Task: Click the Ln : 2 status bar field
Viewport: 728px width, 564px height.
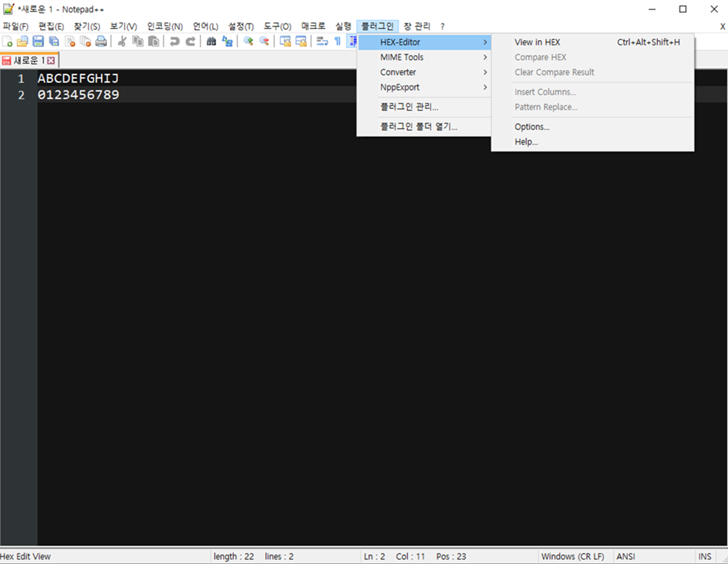Action: tap(374, 557)
